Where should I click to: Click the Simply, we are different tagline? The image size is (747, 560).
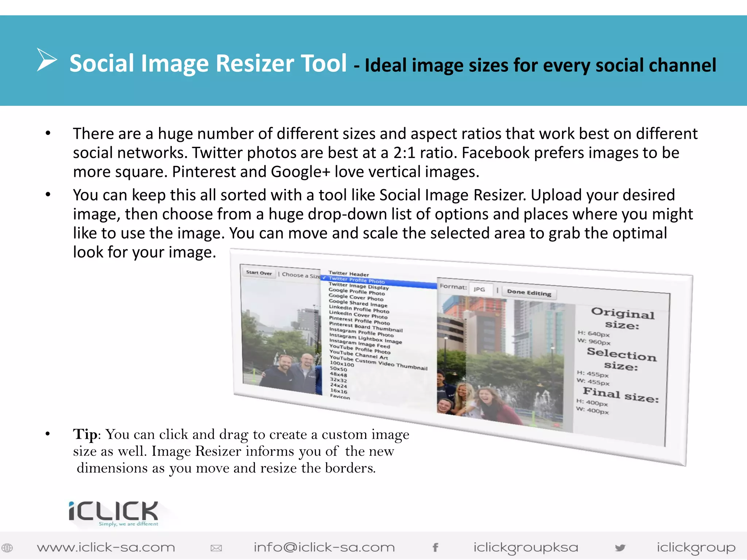pyautogui.click(x=128, y=524)
